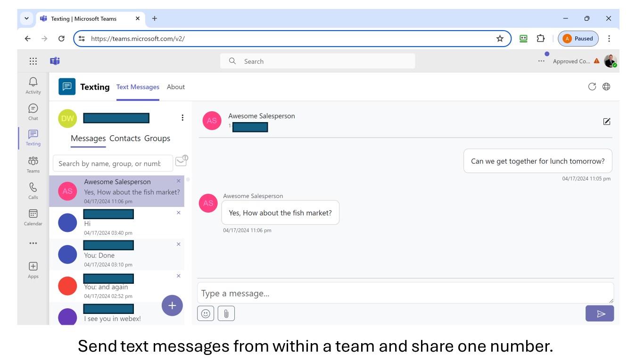
Task: Switch to the Groups tab
Action: [157, 138]
